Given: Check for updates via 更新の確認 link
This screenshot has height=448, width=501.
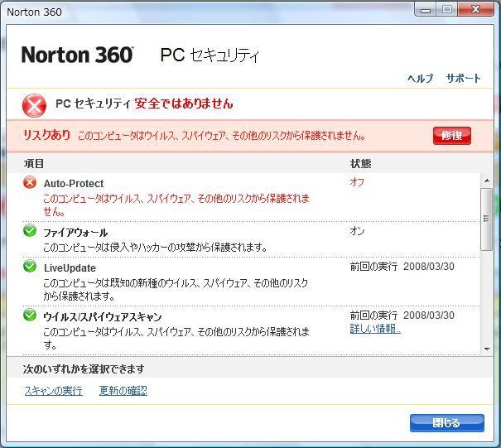Looking at the screenshot, I should 123,391.
